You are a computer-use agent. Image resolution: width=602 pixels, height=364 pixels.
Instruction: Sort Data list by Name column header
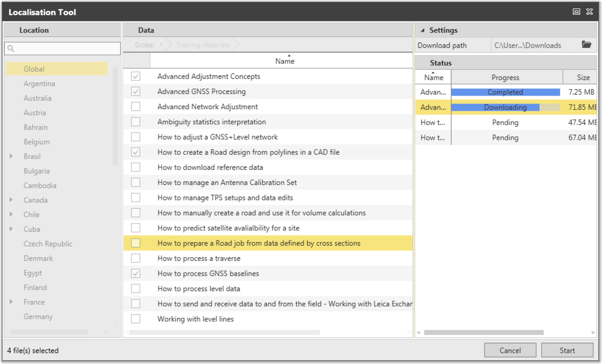[282, 61]
